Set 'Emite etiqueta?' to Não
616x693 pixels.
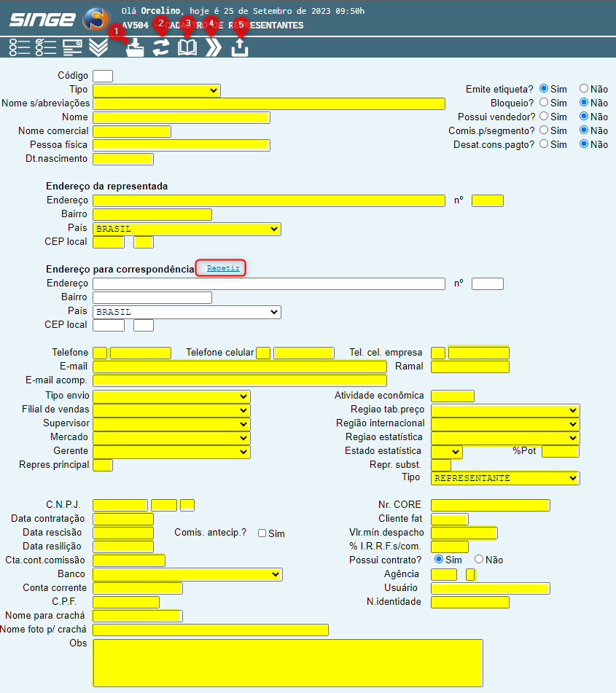point(584,89)
